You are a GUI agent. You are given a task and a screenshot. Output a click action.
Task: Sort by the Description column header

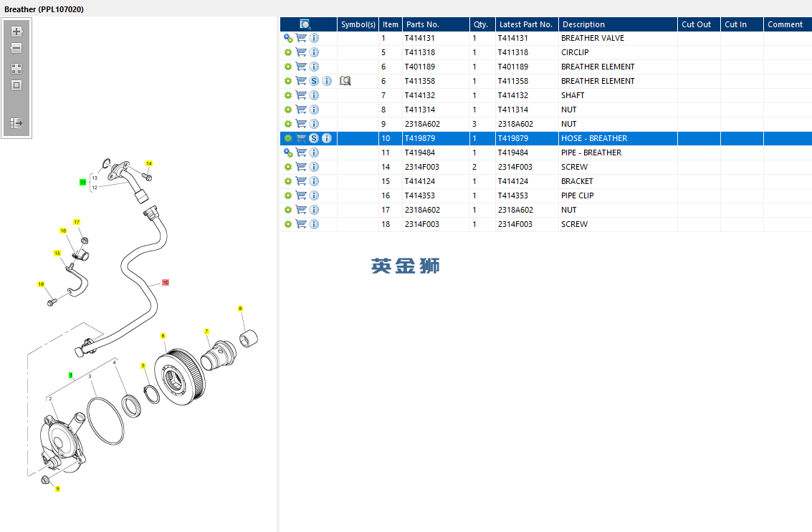pyautogui.click(x=618, y=24)
